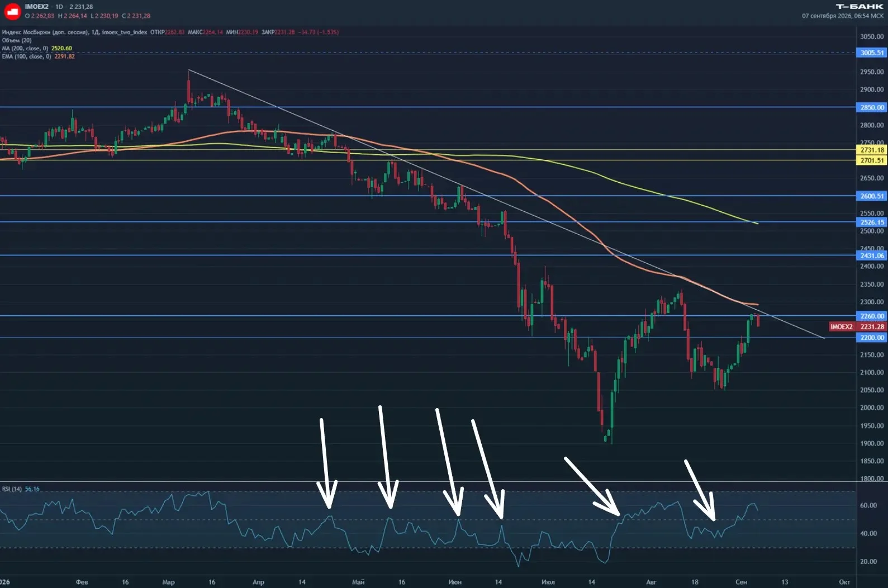Click the 'Авг' month label on time axis
The height and width of the screenshot is (588, 888).
(651, 582)
